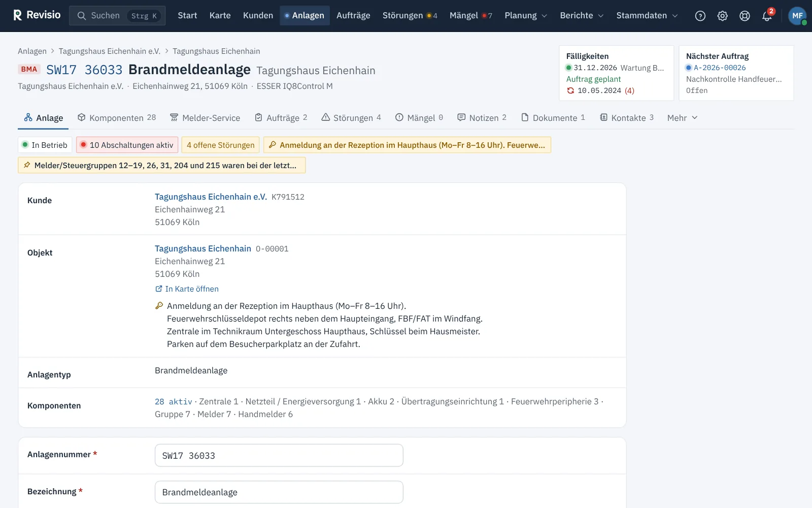Expand the Planung menu
This screenshot has height=508, width=812.
click(526, 16)
